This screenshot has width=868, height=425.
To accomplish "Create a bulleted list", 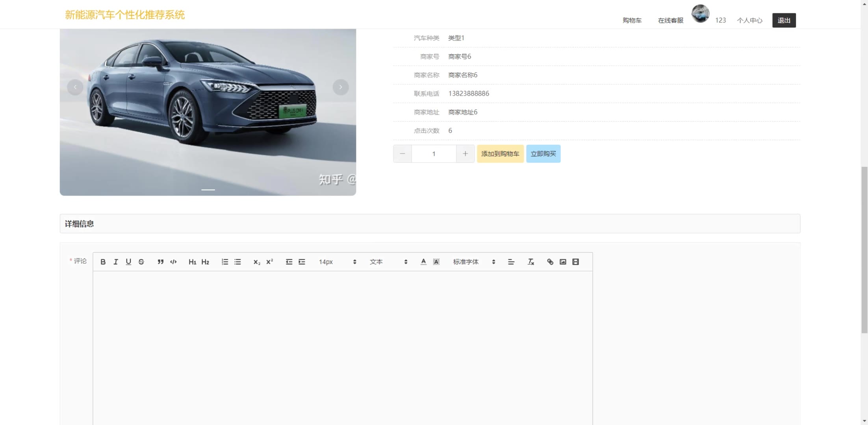I will coord(237,262).
